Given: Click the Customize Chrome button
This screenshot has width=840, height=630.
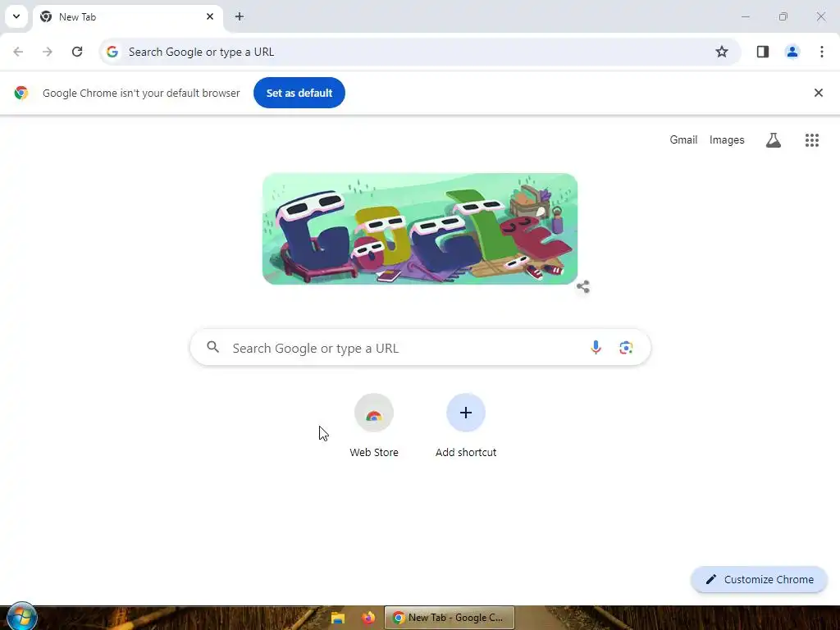Looking at the screenshot, I should coord(759,580).
